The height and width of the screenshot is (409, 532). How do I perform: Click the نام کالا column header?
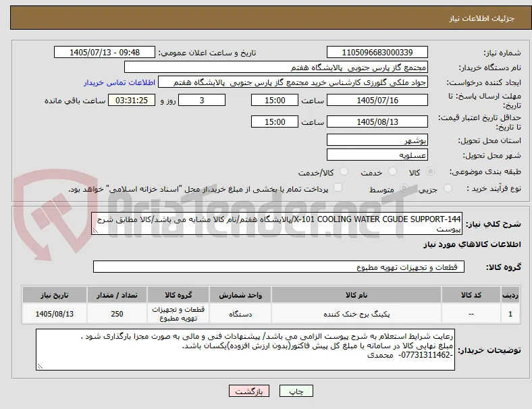pyautogui.click(x=356, y=295)
